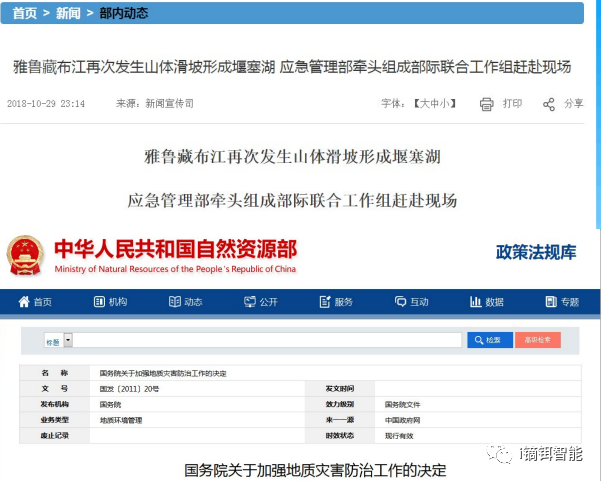Open the 专题 special topics item
602x481 pixels.
click(x=552, y=302)
